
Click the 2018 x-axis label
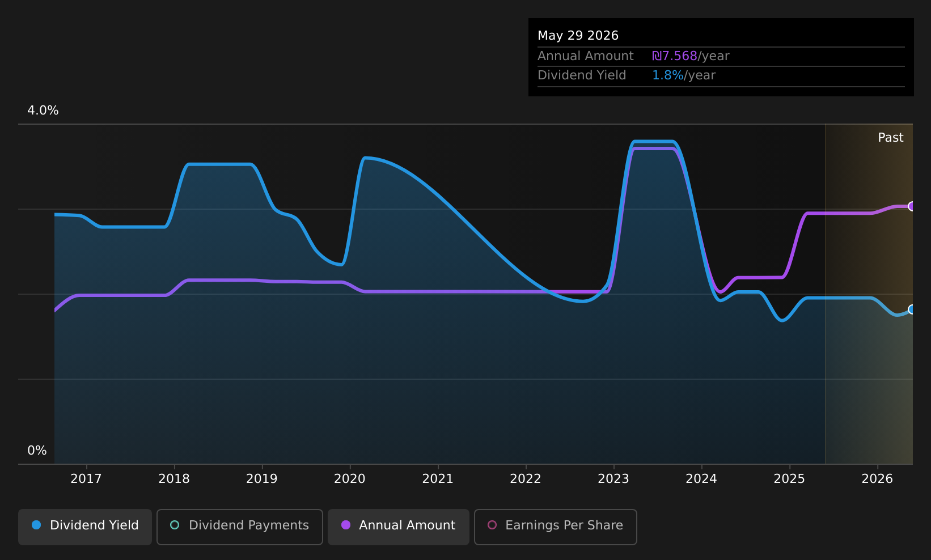tap(174, 479)
